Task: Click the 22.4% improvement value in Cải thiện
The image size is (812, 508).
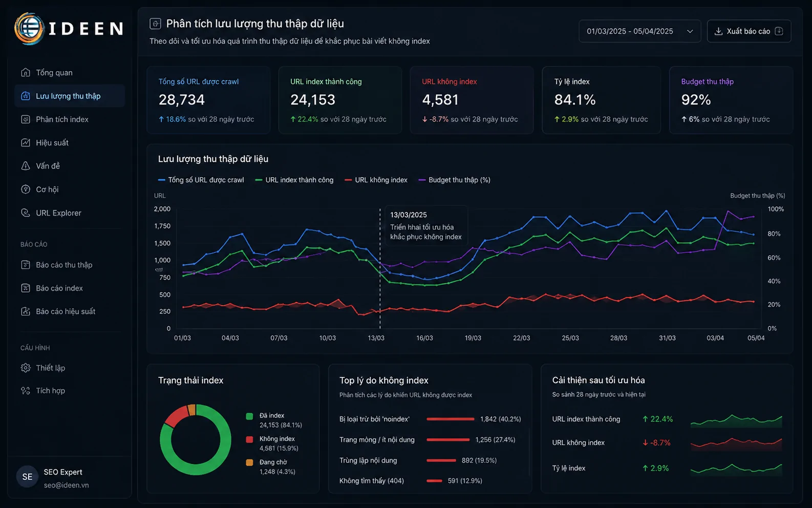Action: [658, 419]
